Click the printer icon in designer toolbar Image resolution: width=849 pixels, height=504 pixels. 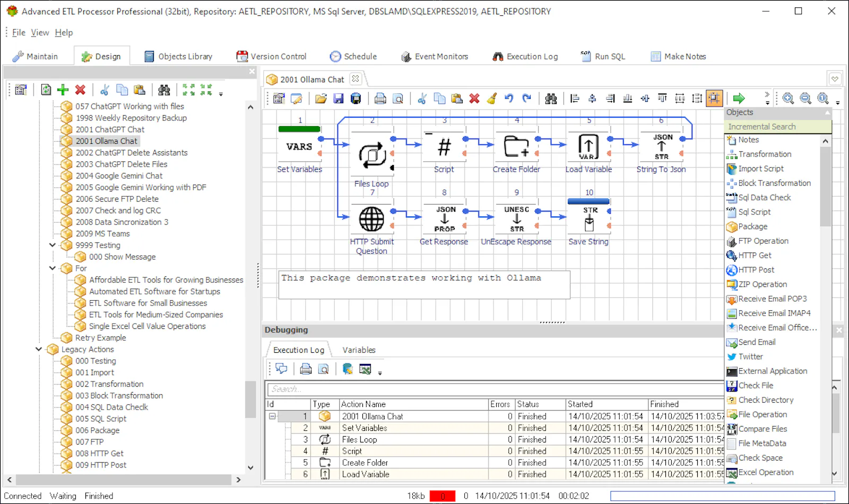point(380,98)
